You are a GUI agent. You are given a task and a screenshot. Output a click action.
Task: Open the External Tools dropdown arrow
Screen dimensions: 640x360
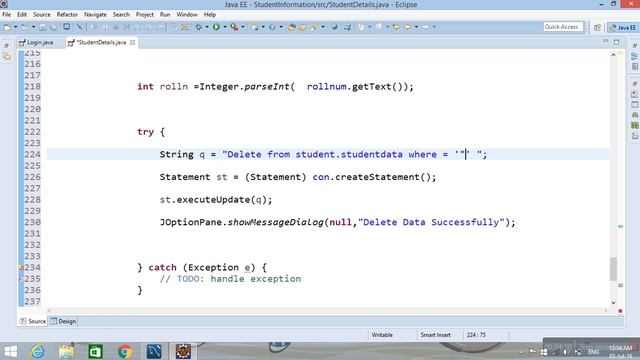tap(243, 27)
